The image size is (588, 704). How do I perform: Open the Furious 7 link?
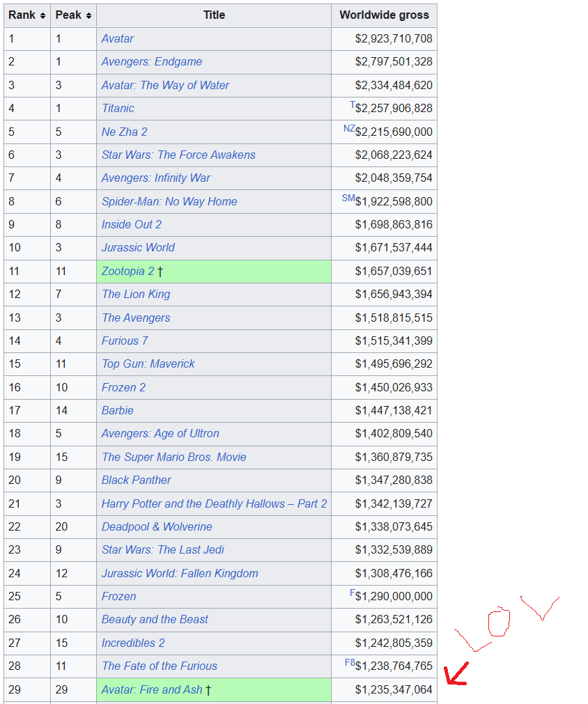coord(125,341)
